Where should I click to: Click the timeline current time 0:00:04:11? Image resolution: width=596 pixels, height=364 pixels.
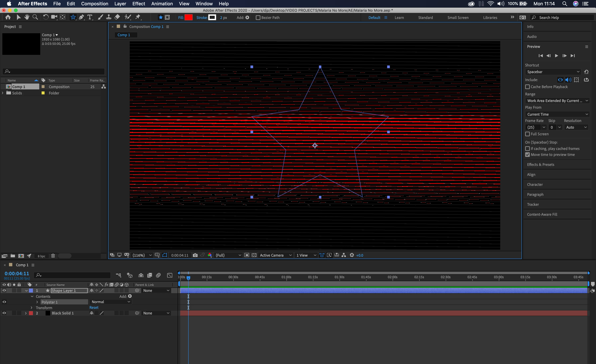click(17, 273)
